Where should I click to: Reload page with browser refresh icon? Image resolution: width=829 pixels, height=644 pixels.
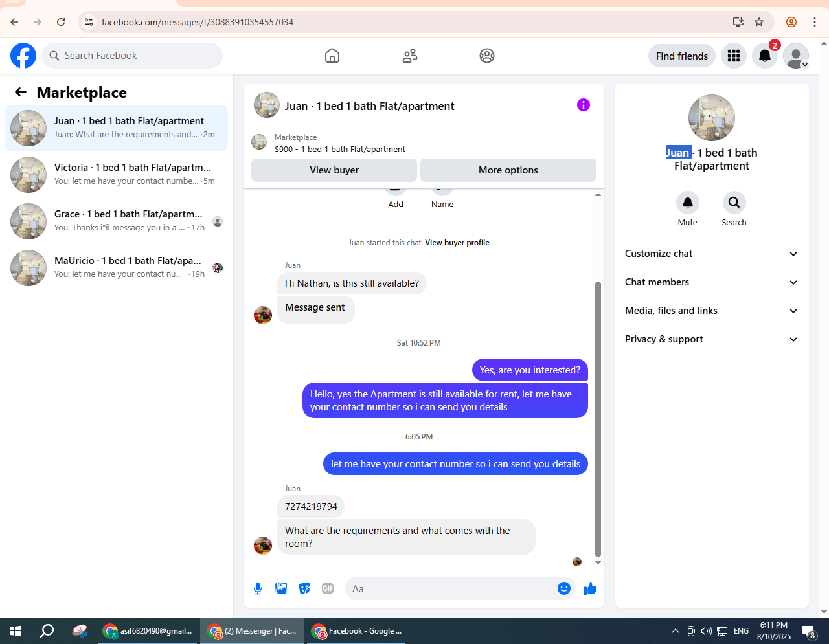click(61, 22)
